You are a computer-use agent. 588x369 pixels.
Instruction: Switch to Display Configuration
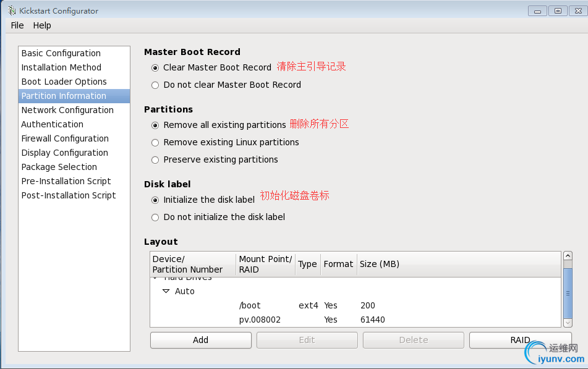(74, 153)
